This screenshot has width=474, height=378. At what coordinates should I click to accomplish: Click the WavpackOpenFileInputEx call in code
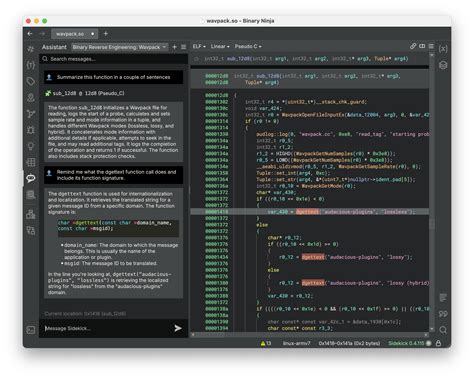[312, 115]
